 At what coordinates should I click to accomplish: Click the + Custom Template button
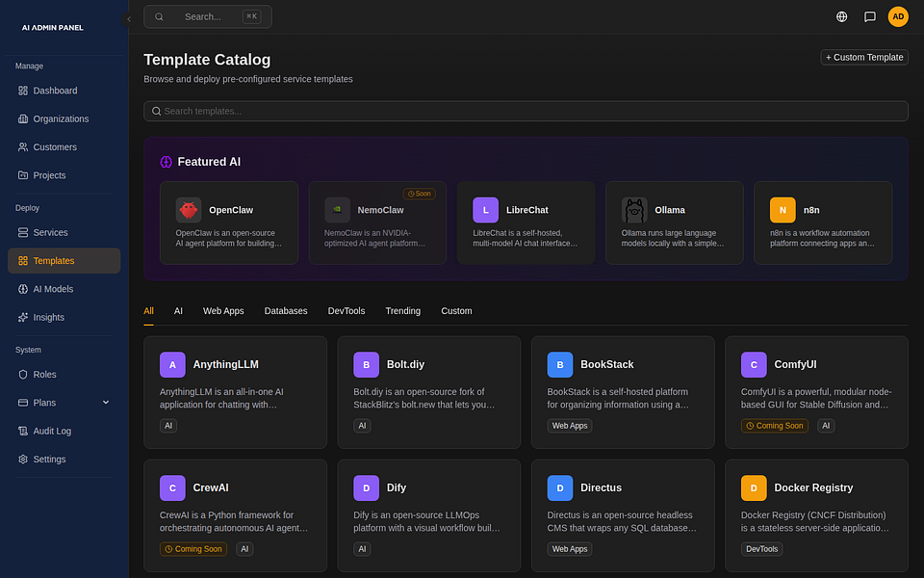864,57
